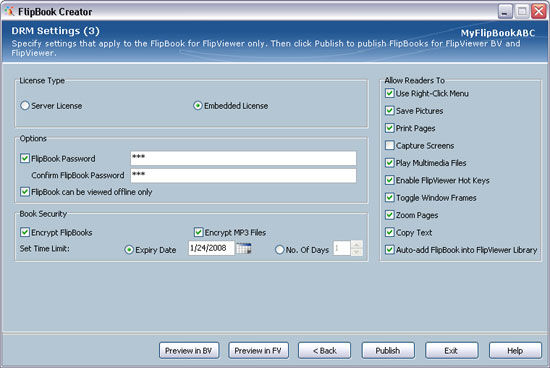Viewport: 550px width, 368px height.
Task: Close the FlipBook Creator window
Action: click(x=538, y=12)
